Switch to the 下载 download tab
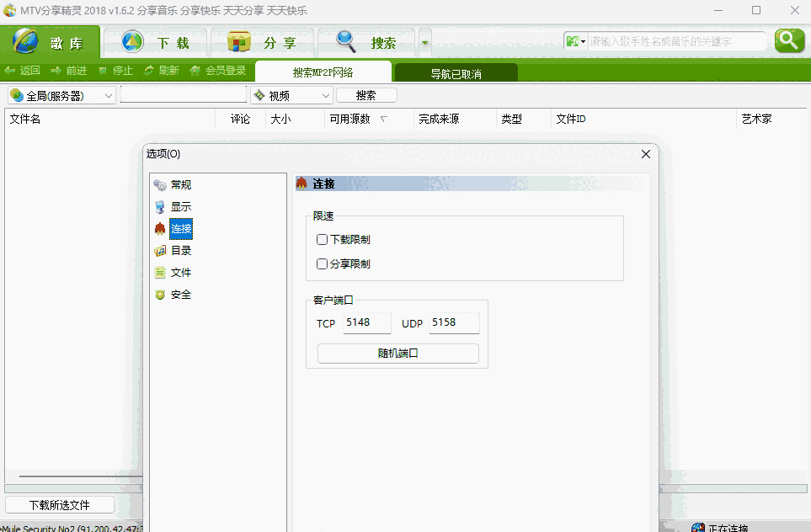Image resolution: width=811 pixels, height=532 pixels. [155, 42]
